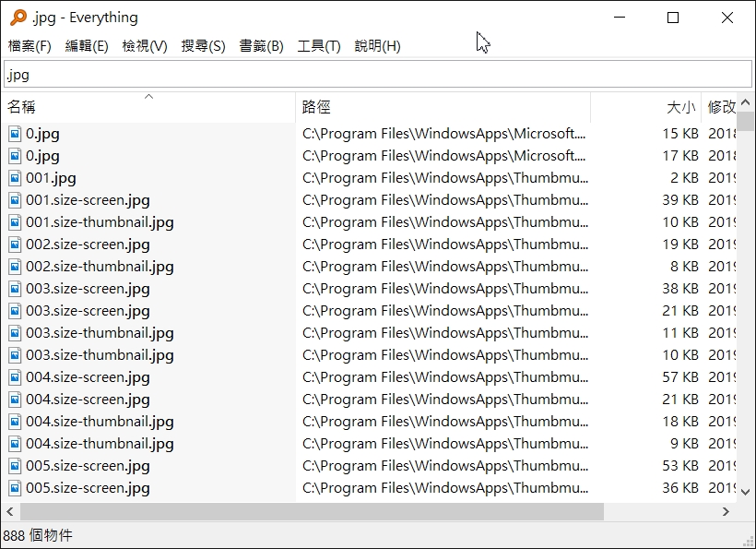
Task: Click the scroll up arrow of vertical scrollbar
Action: click(x=745, y=101)
